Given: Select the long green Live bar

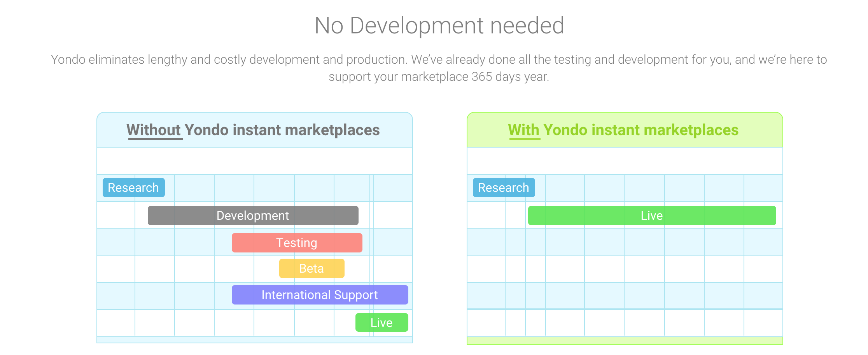Looking at the screenshot, I should coord(652,216).
